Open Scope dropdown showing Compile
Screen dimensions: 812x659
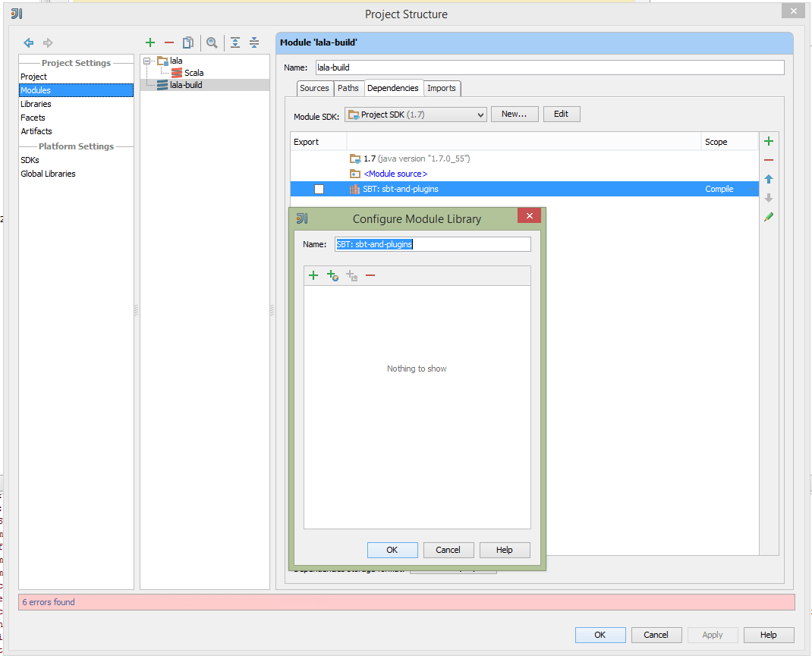[x=728, y=189]
